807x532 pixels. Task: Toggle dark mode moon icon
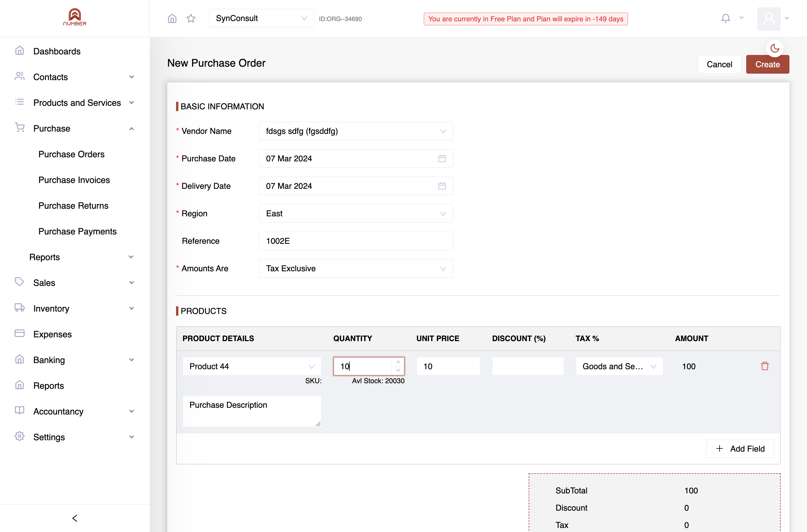(775, 49)
